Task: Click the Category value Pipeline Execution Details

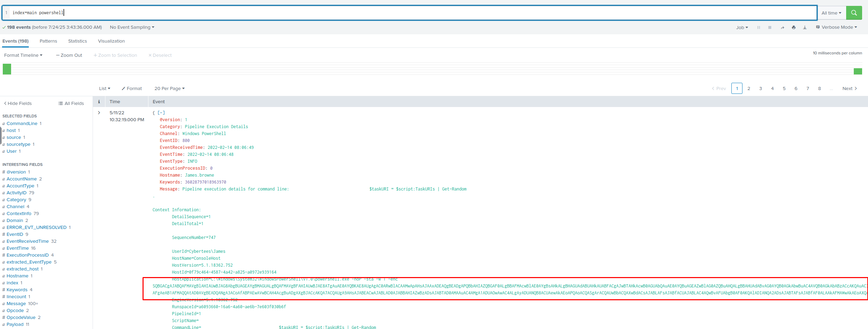Action: click(x=216, y=127)
